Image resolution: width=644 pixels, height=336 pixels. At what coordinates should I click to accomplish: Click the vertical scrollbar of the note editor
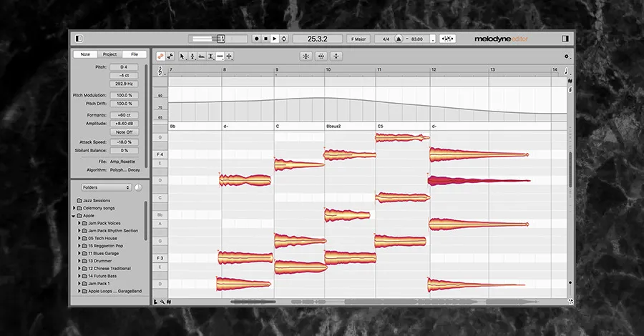click(x=570, y=169)
